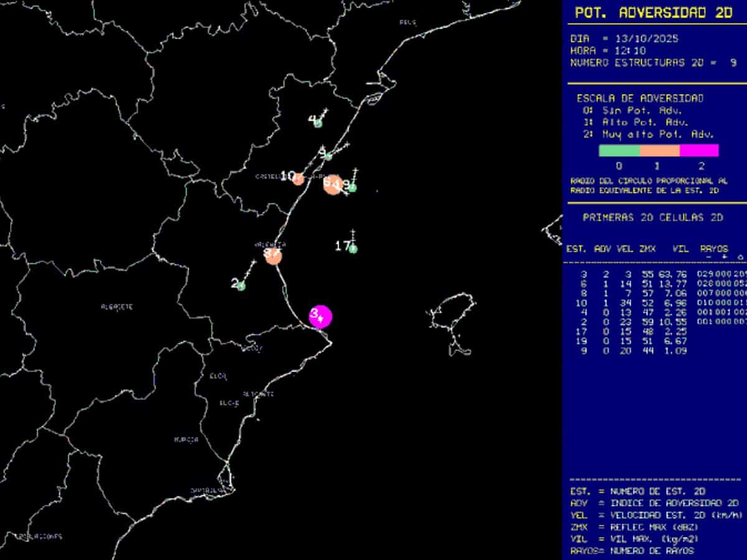Viewport: 747px width, 560px height.
Task: Click orange storm cell 10 near Castellón
Action: click(298, 179)
